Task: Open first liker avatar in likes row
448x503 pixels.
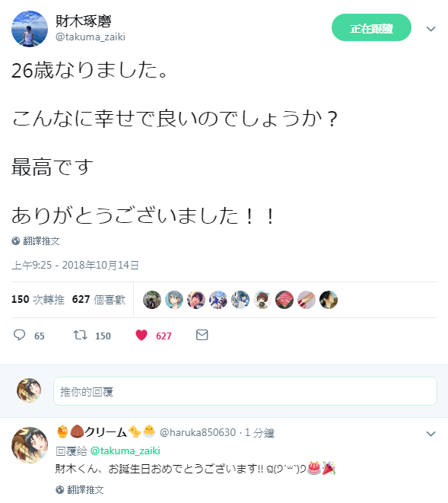Action: click(152, 300)
